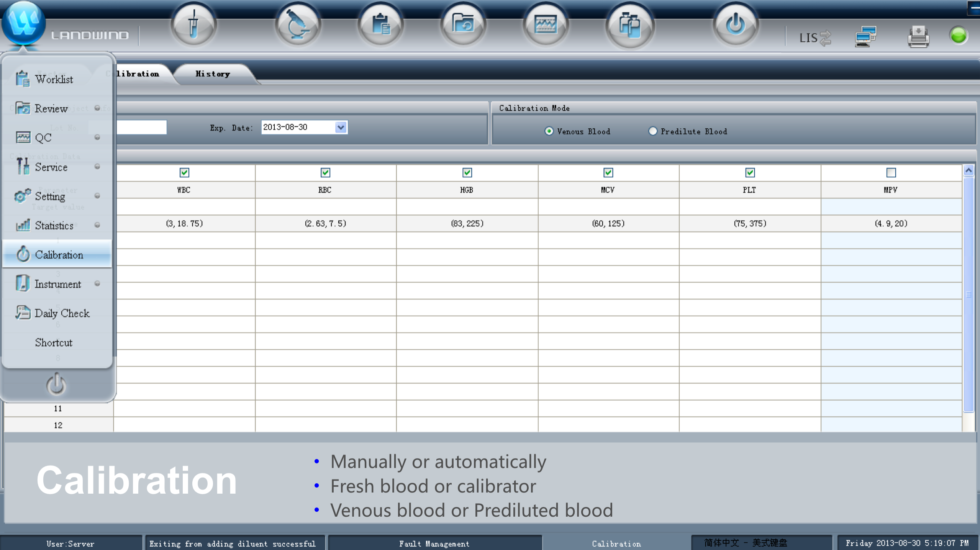
Task: Click the vertical scrollbar up arrow
Action: 969,170
